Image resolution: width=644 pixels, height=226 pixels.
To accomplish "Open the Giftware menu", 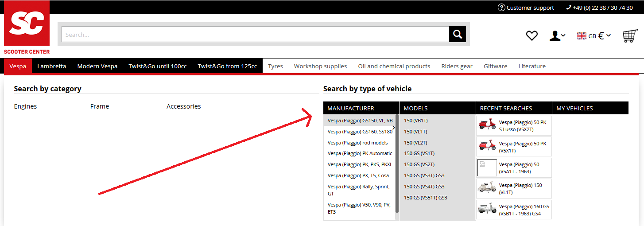I will click(x=496, y=66).
